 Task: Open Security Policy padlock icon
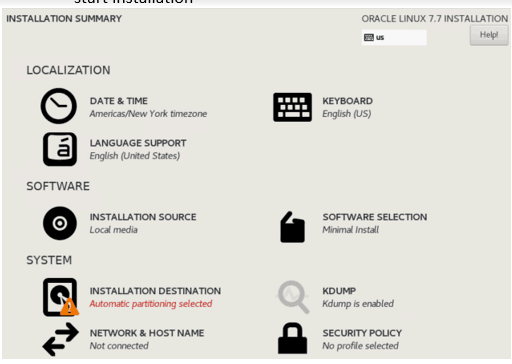pyautogui.click(x=292, y=338)
